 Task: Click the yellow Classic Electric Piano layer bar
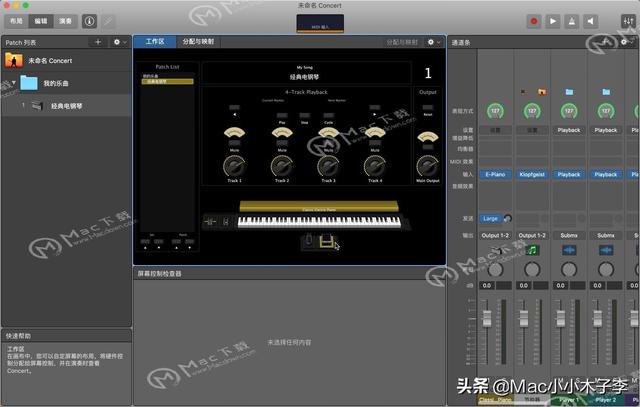click(319, 206)
